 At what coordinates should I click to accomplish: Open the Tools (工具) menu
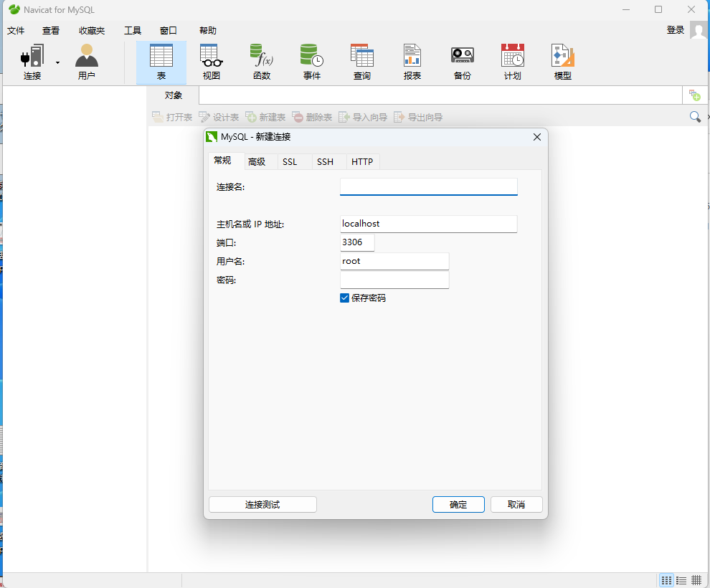point(133,30)
